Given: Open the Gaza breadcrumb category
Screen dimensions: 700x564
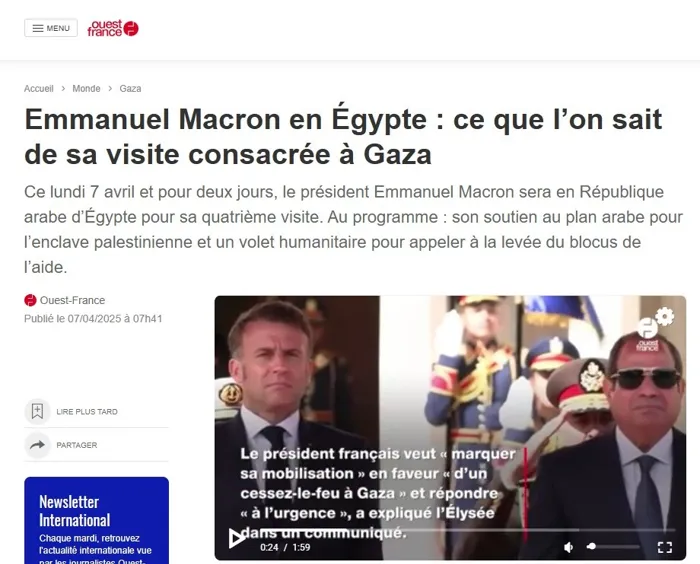Looking at the screenshot, I should (130, 88).
